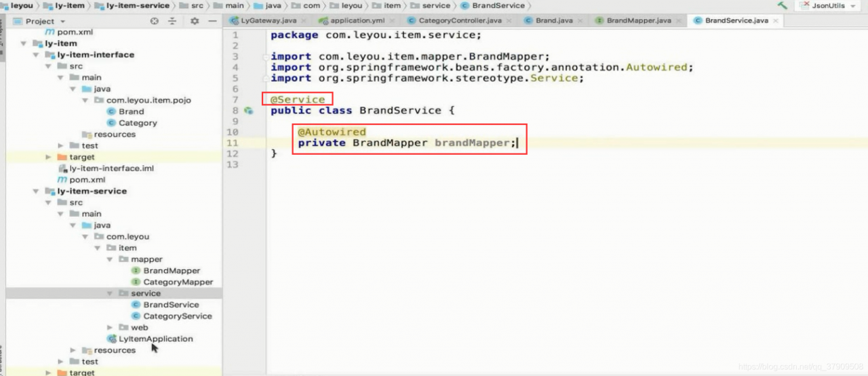The height and width of the screenshot is (376, 868).
Task: Close the application.yml tab
Action: [393, 21]
